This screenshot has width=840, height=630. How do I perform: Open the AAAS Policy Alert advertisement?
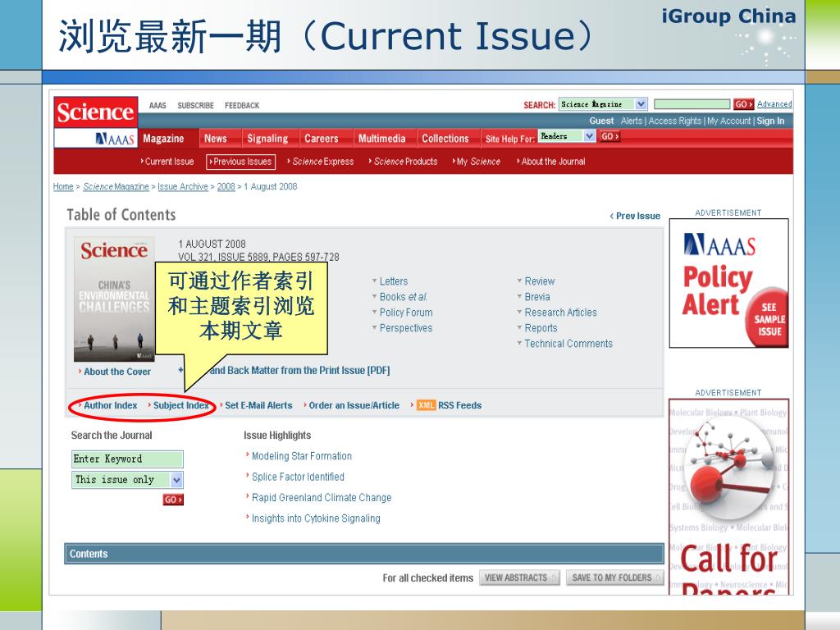728,283
